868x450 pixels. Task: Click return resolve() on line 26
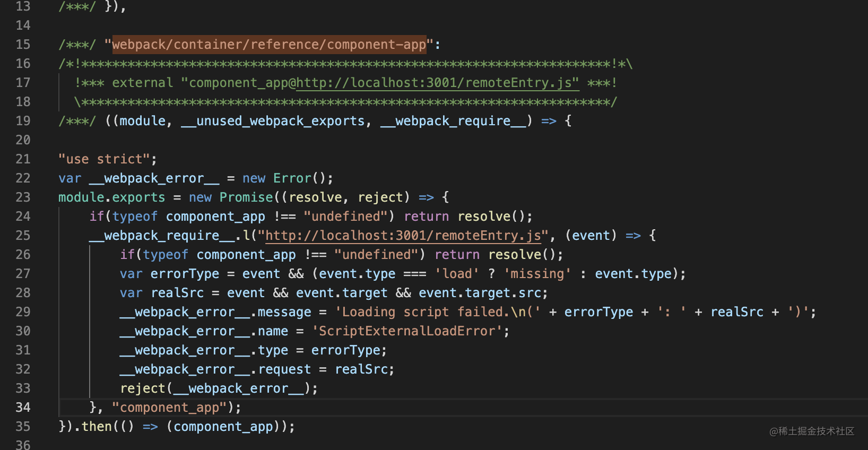point(495,255)
